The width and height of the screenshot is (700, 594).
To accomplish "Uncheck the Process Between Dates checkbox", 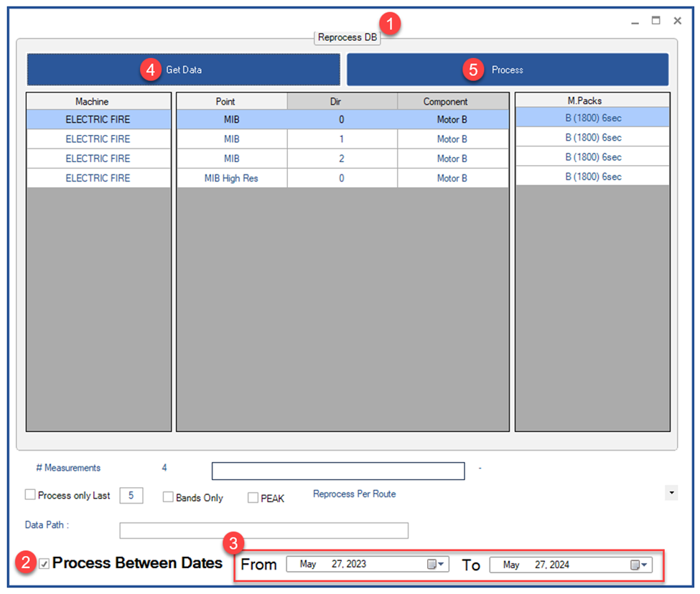I will 45,564.
